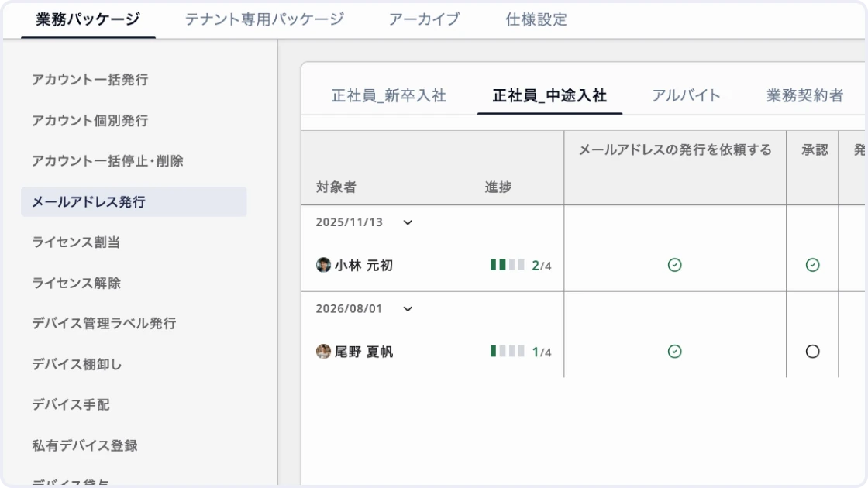Open ライセンス割当 in sidebar
Screen dimensions: 868x488
coord(76,242)
